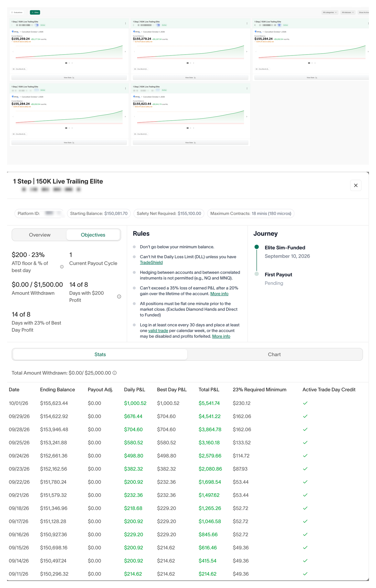Image resolution: width=376 pixels, height=588 pixels.
Task: Click the 'Starting Balance: $150,081.70' pill
Action: pos(99,213)
